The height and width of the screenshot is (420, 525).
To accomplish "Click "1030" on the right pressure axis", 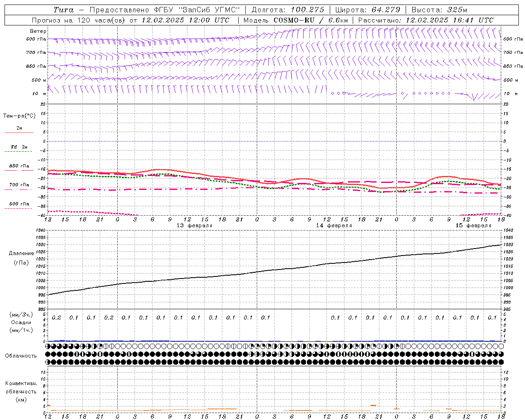I will pos(509,245).
